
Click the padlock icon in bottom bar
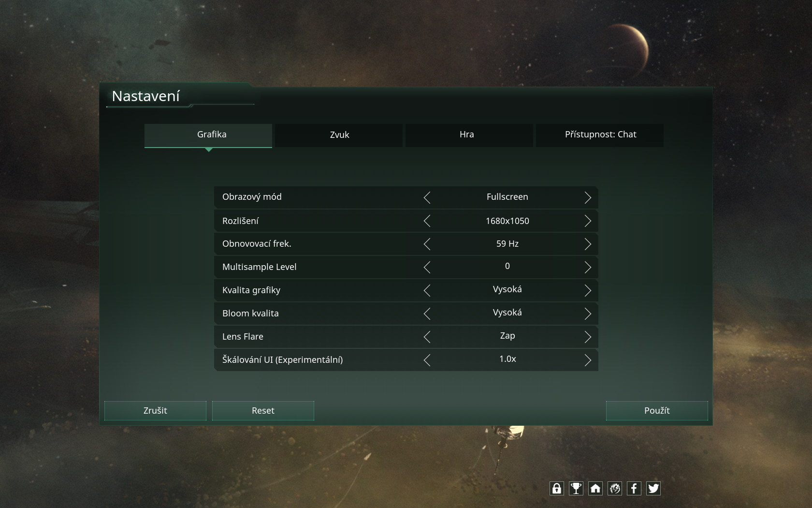tap(557, 489)
